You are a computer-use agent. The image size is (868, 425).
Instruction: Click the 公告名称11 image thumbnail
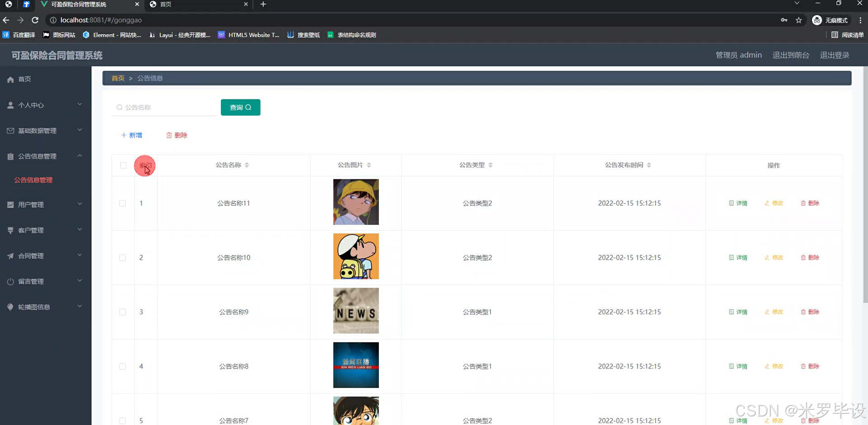pos(356,202)
